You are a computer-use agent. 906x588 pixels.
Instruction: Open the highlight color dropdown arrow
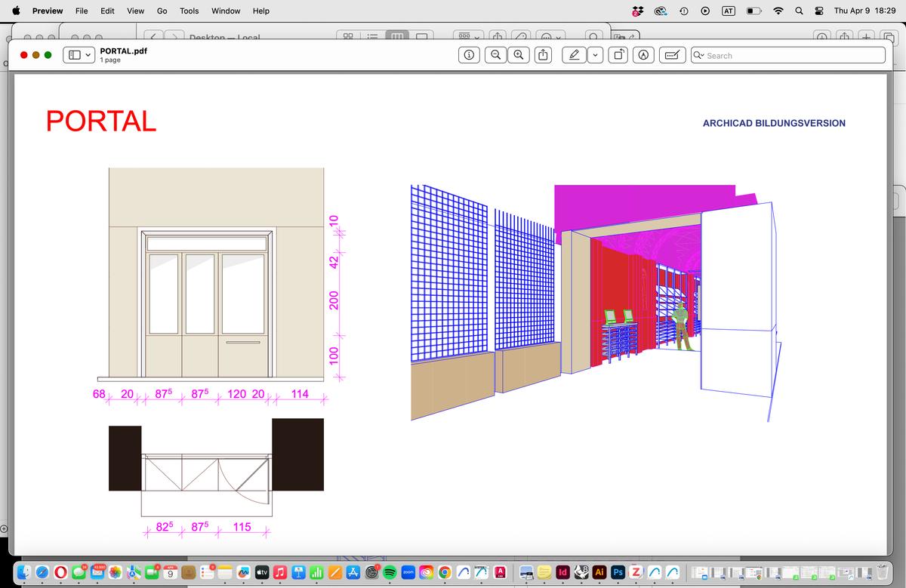click(x=594, y=55)
